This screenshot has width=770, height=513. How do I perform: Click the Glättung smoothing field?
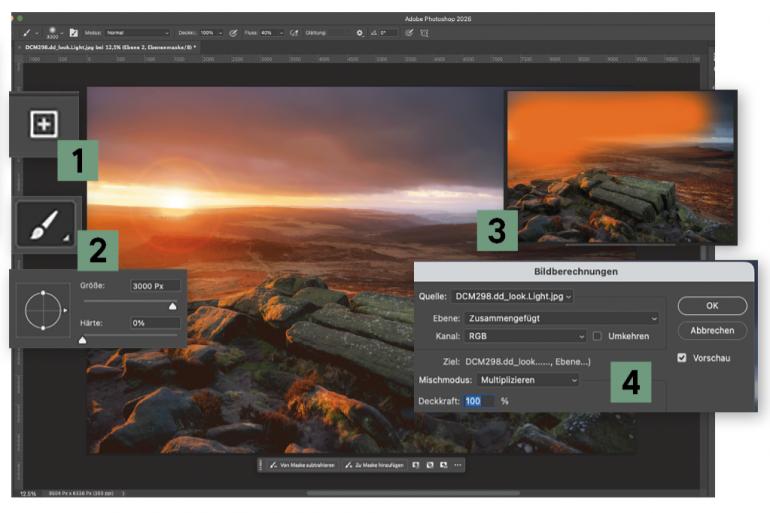328,33
